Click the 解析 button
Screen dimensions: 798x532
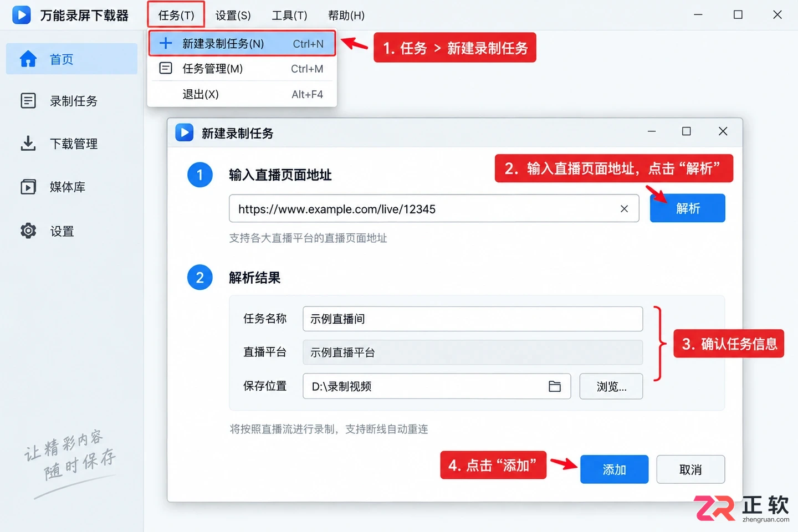[687, 208]
